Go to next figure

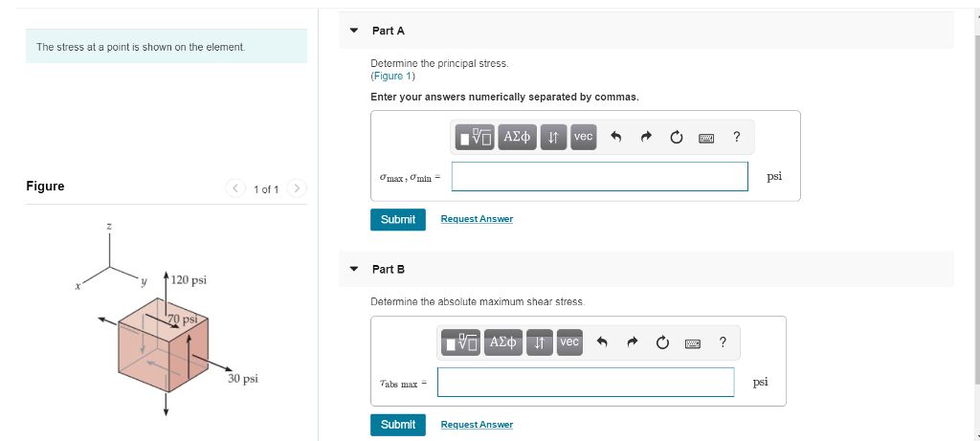click(x=297, y=187)
